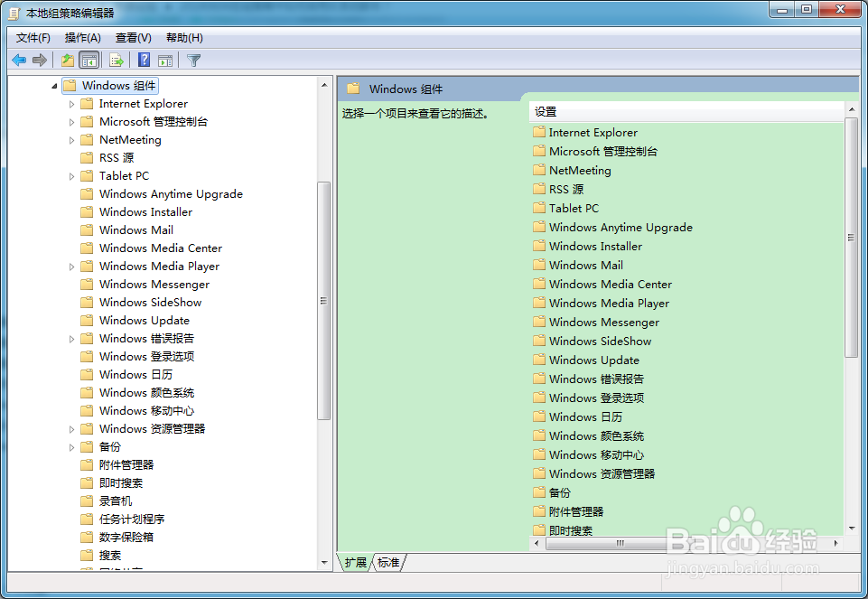Select Windows 日历 in the tree

(135, 375)
